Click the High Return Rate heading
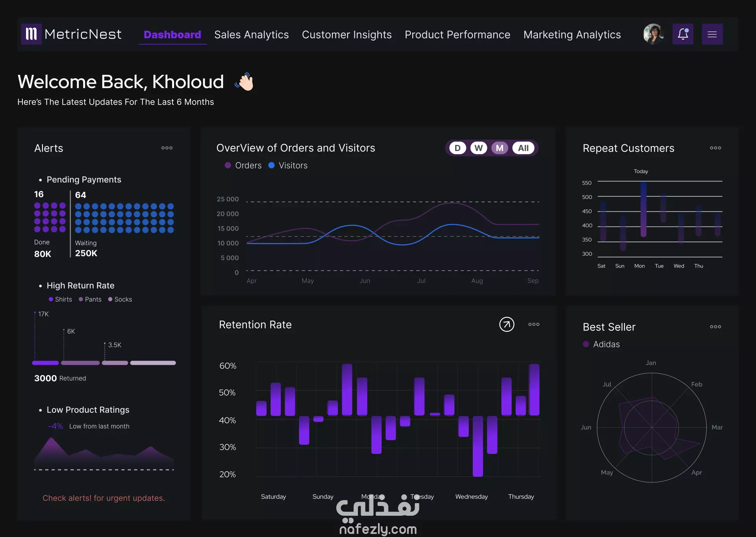Screen dimensions: 756x537 (x=80, y=286)
